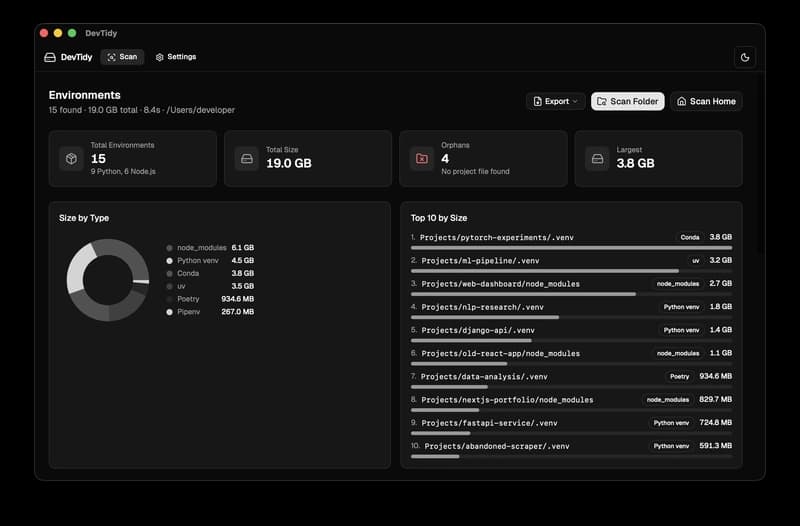
Task: Click the Scan Folder button
Action: [x=628, y=101]
